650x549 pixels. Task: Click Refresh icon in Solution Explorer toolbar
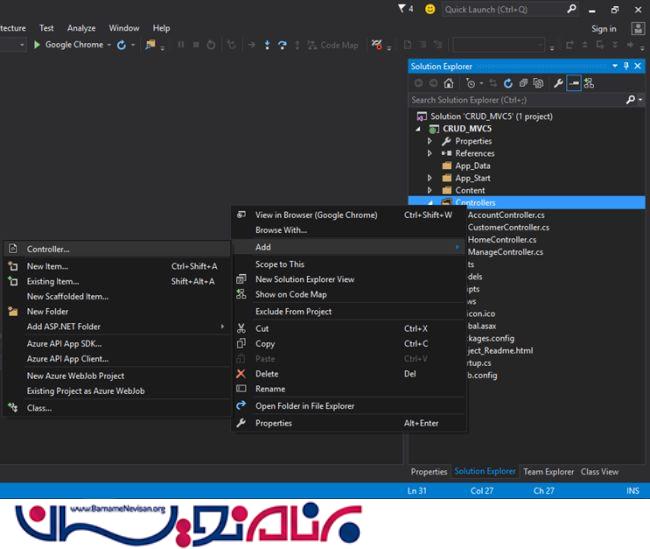pos(508,83)
